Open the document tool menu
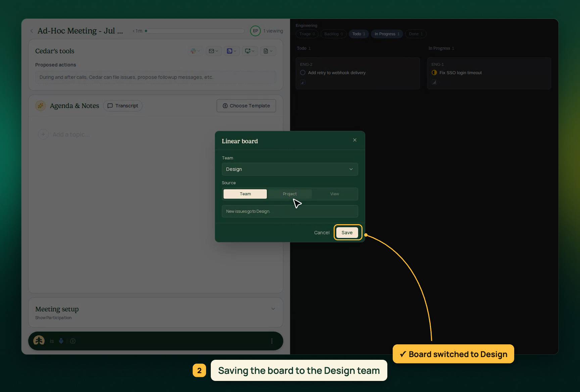The image size is (580, 392). [268, 51]
